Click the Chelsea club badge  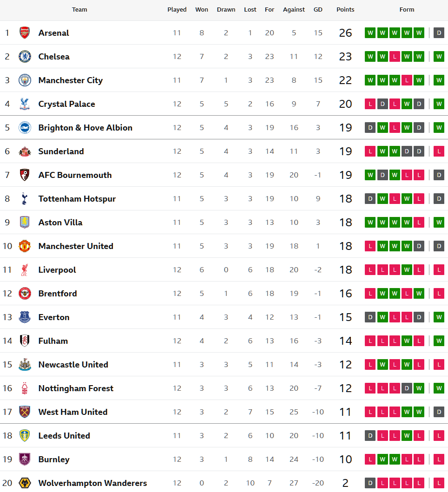[x=25, y=56]
